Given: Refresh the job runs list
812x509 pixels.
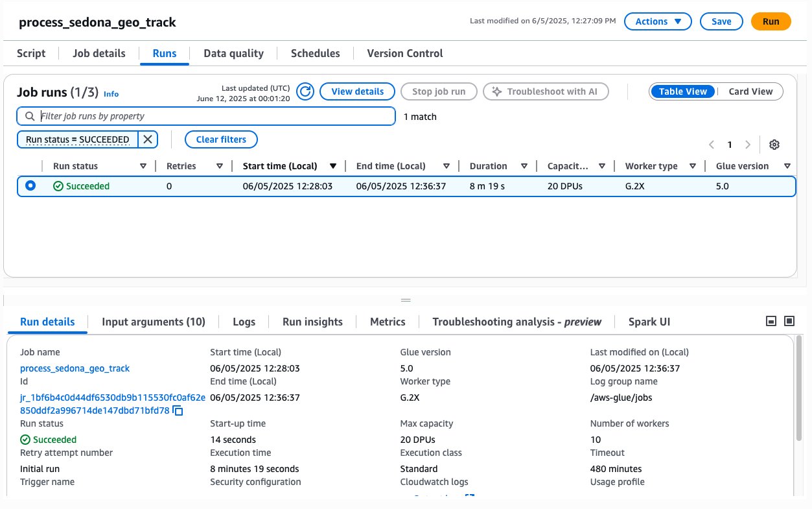Looking at the screenshot, I should [305, 91].
